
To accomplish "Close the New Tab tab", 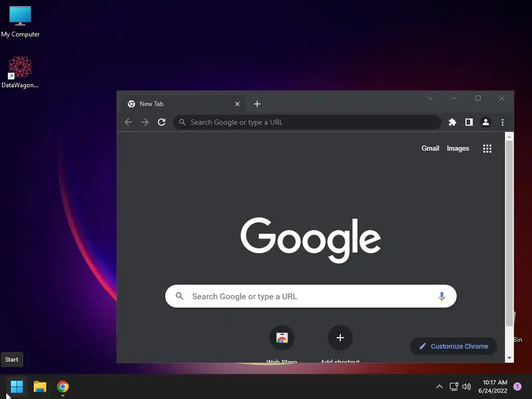I will 237,104.
